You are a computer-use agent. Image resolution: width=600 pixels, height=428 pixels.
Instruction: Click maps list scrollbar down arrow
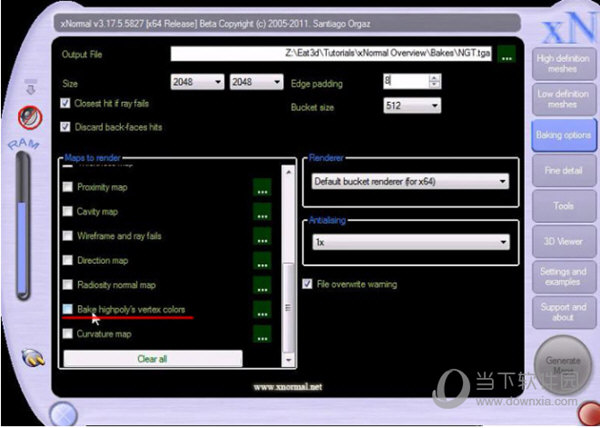(x=289, y=360)
